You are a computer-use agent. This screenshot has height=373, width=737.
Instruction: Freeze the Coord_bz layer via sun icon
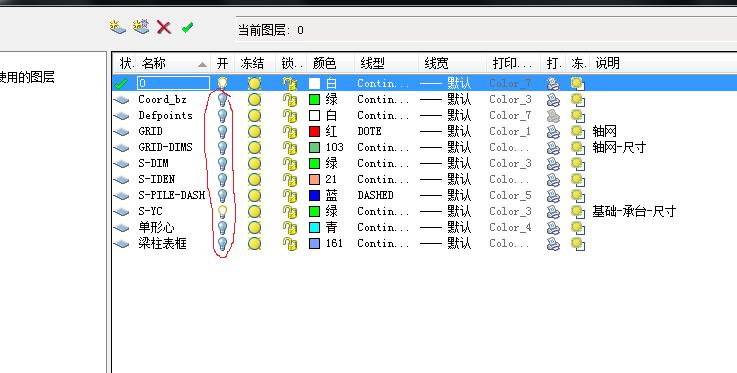254,100
